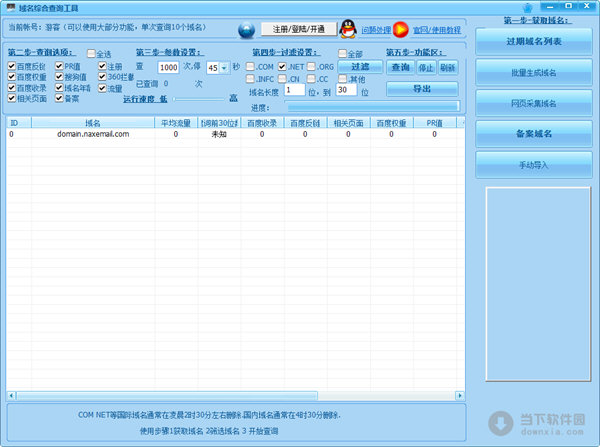Screen dimensions: 600x447
Task: Click the scrollbar left arrow
Action: coord(11,395)
